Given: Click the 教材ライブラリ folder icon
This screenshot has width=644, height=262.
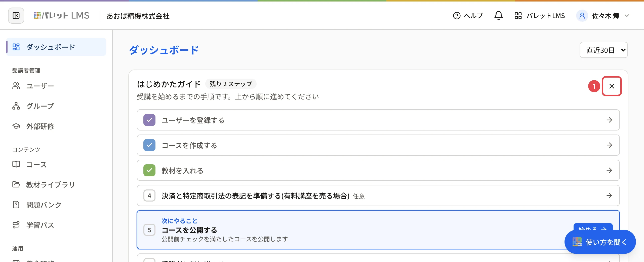Looking at the screenshot, I should click(x=16, y=184).
